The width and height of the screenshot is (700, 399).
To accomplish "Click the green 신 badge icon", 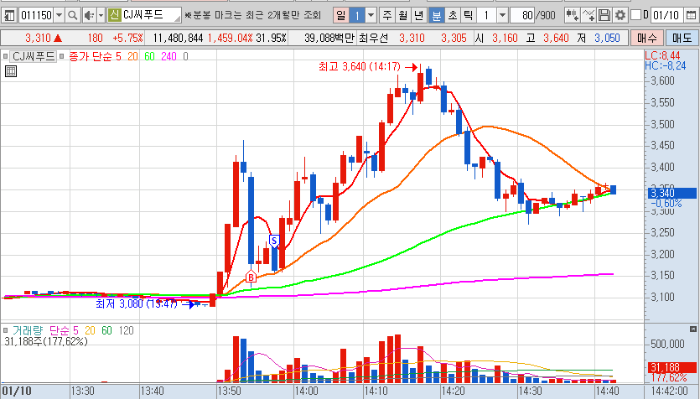I will pos(114,16).
